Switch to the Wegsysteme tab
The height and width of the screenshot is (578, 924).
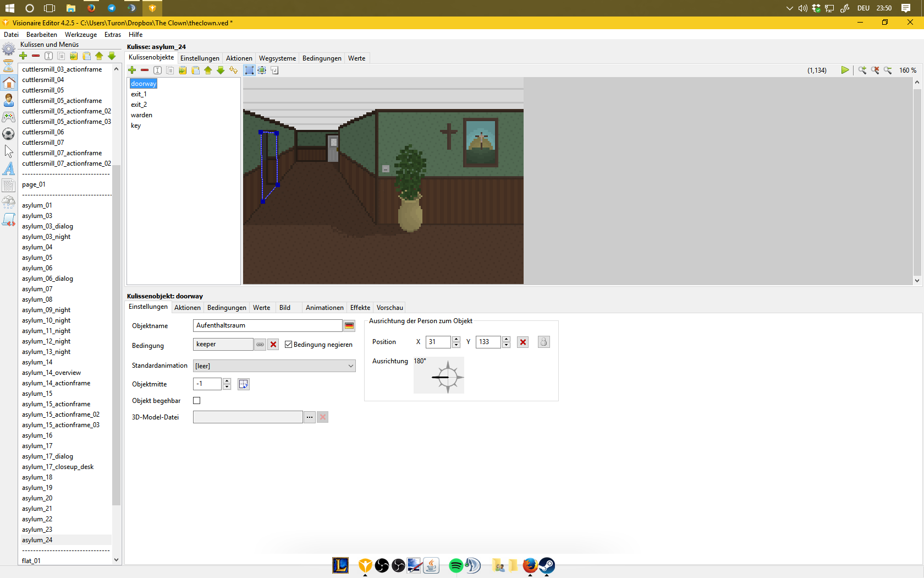point(277,58)
